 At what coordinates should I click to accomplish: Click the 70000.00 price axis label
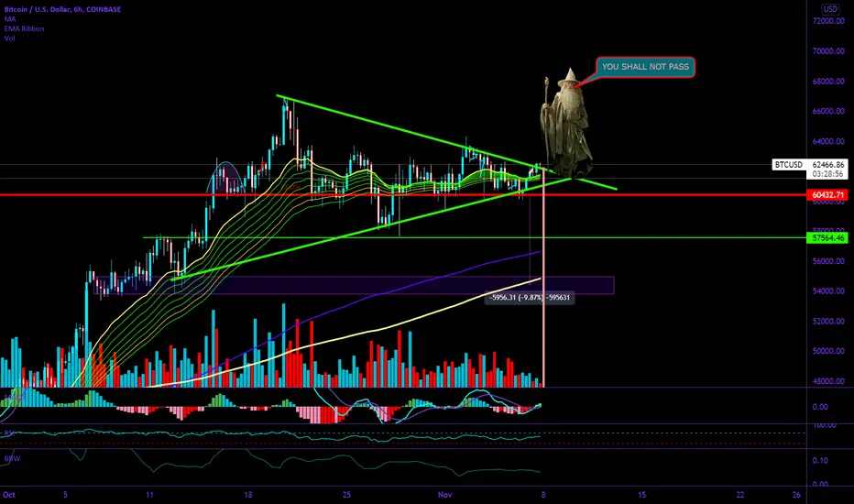pos(828,51)
